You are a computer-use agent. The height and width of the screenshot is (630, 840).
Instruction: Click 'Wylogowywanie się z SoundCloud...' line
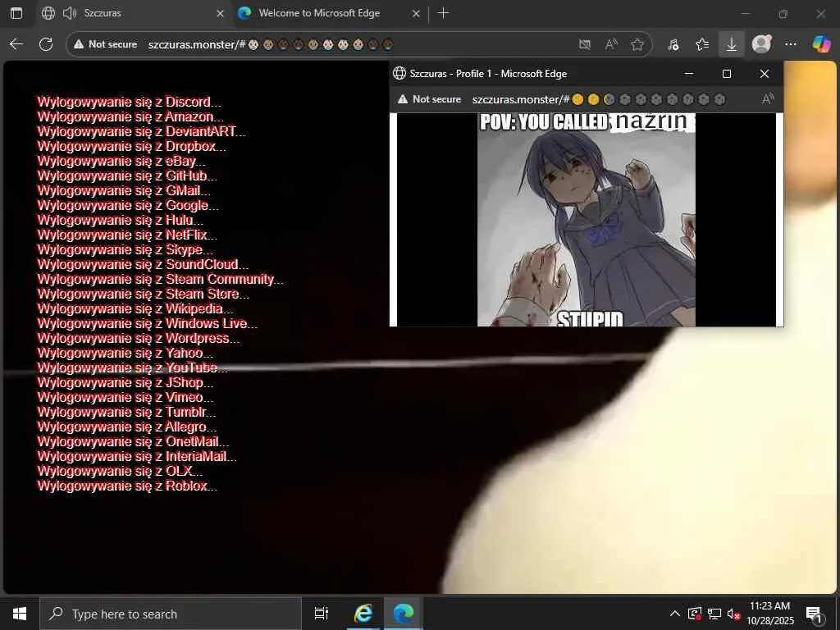(143, 264)
